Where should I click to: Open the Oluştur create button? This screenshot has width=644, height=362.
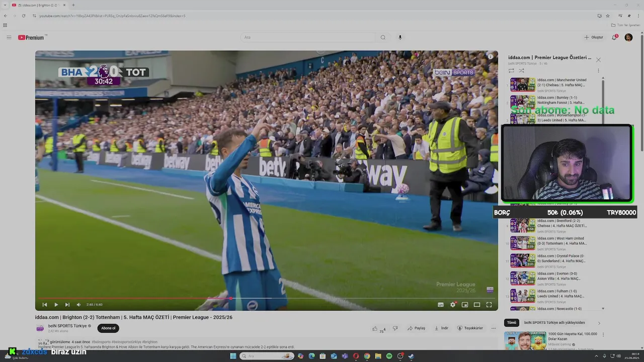click(x=594, y=37)
